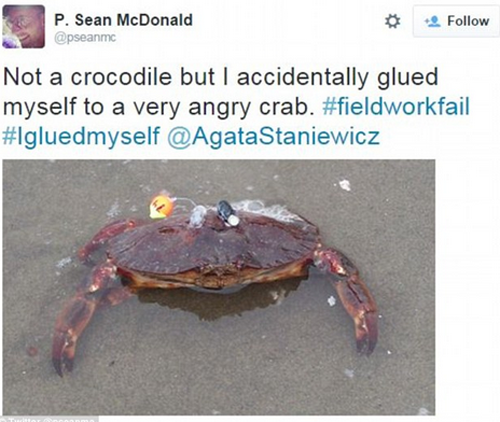Image resolution: width=500 pixels, height=422 pixels.
Task: Click the white shell fragment on sand
Action: [345, 185]
